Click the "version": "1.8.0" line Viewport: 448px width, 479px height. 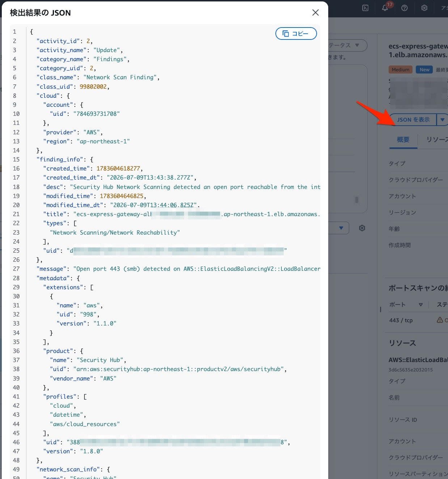[x=73, y=451]
